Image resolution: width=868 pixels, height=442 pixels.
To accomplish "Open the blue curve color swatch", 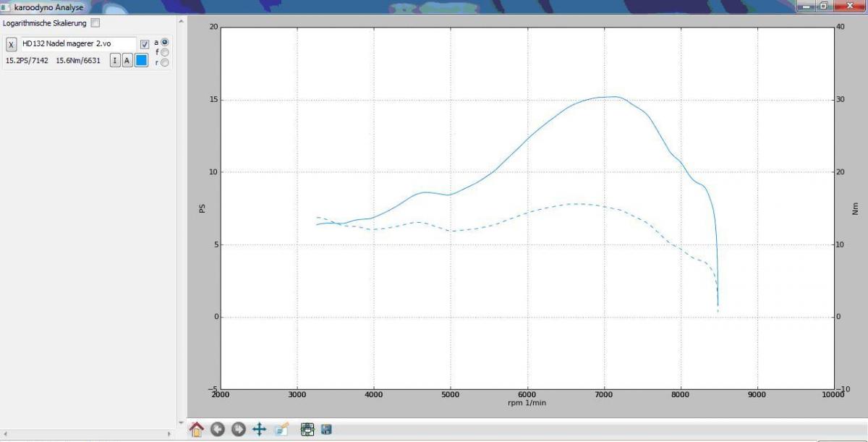I will click(142, 61).
